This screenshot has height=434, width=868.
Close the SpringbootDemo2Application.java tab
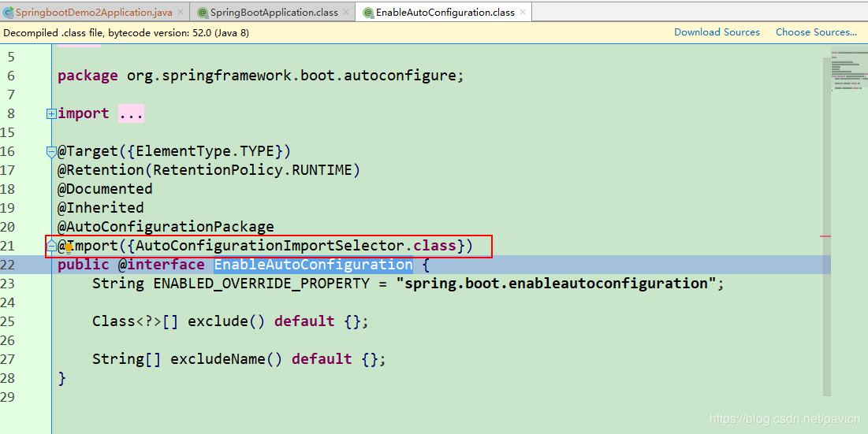click(181, 12)
